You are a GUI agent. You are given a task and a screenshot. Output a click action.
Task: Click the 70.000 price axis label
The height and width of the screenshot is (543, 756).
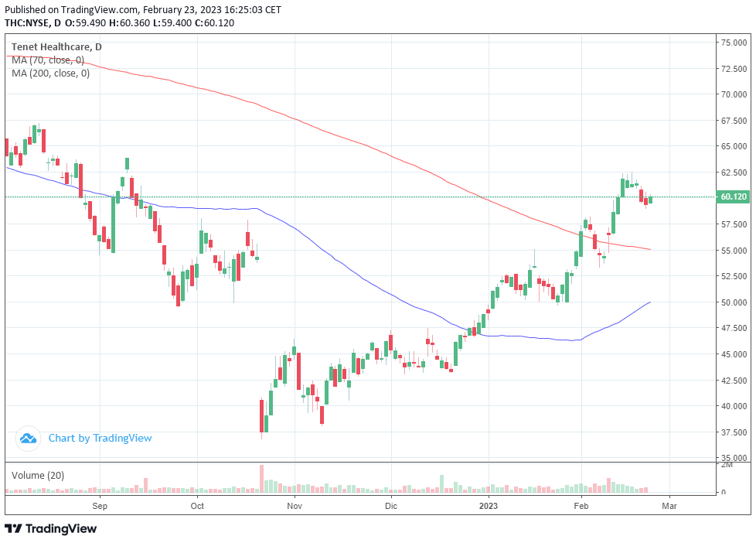[734, 94]
